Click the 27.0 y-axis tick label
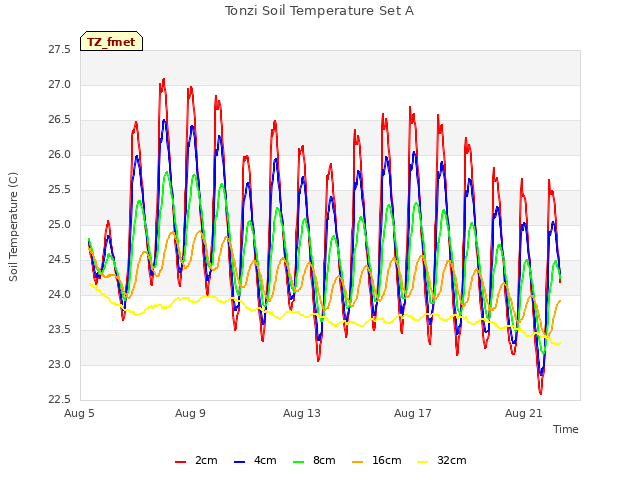Viewport: 640px width, 480px height. click(x=59, y=85)
